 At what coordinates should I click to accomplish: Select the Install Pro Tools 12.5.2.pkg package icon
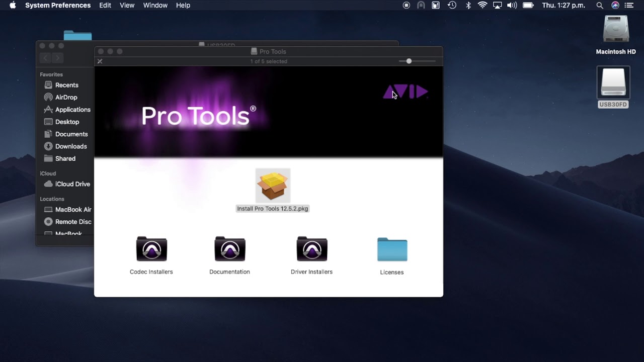click(273, 186)
